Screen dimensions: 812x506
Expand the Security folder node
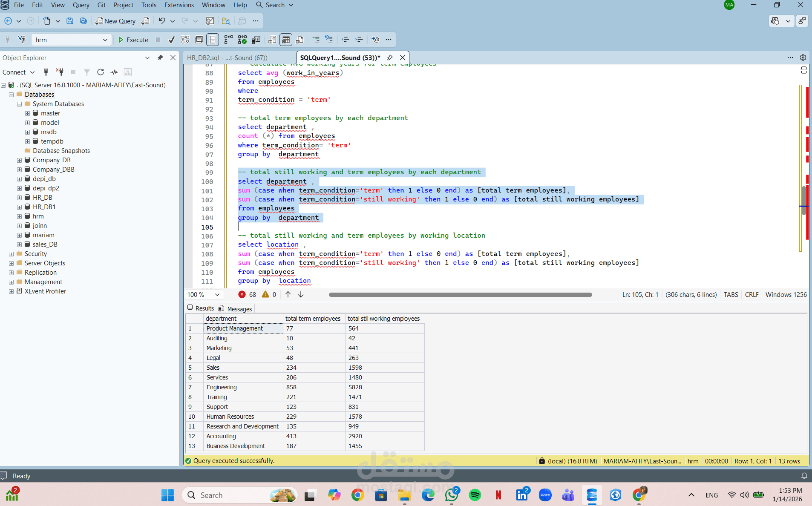tap(11, 254)
